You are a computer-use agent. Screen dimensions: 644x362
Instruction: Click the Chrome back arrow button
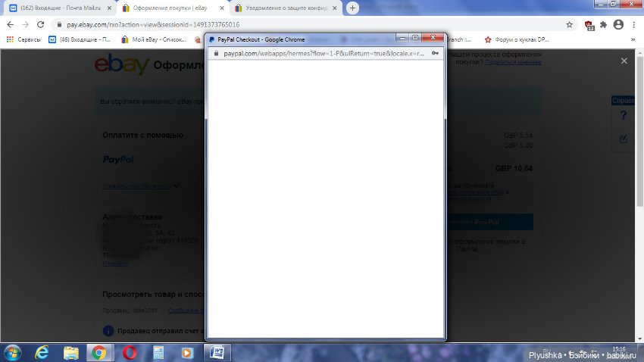coord(11,25)
